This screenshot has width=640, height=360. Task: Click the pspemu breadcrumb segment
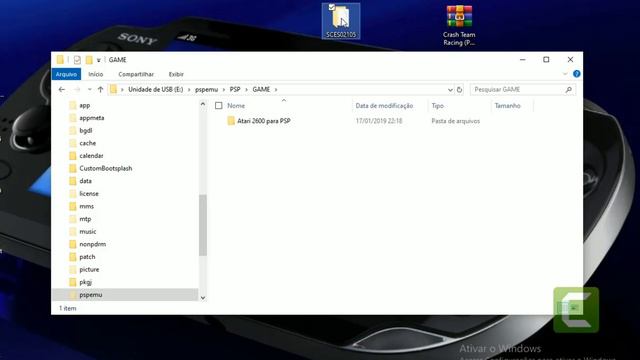coord(207,89)
